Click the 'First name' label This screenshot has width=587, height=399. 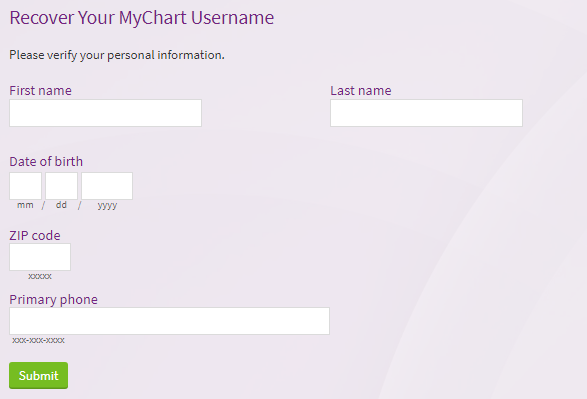coord(40,91)
